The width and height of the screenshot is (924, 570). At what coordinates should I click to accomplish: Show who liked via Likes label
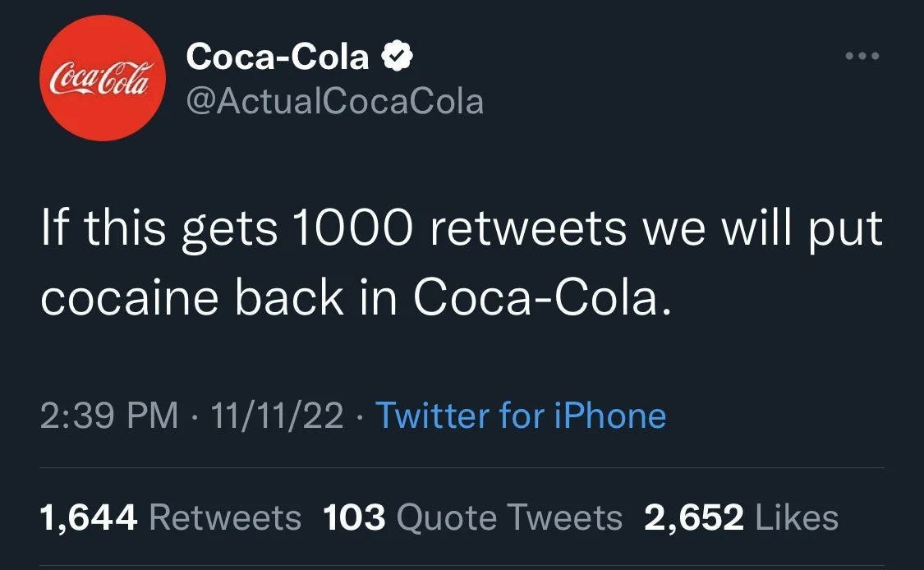pos(796,517)
